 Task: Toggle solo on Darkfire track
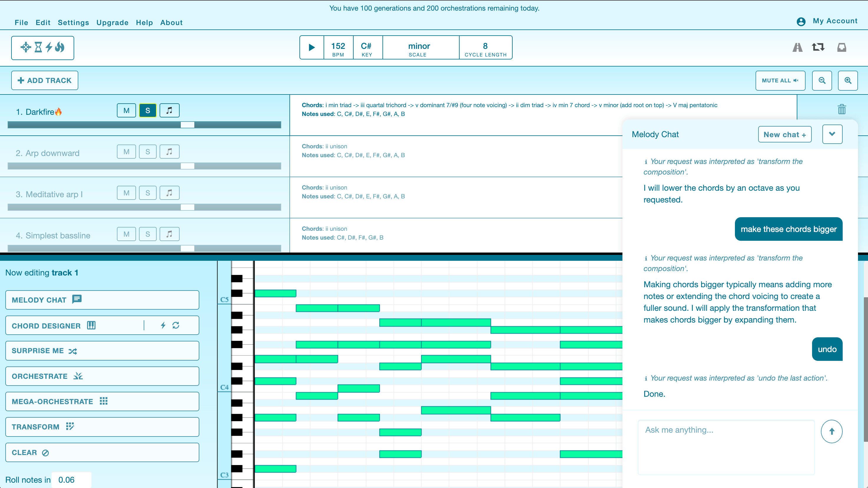(148, 110)
